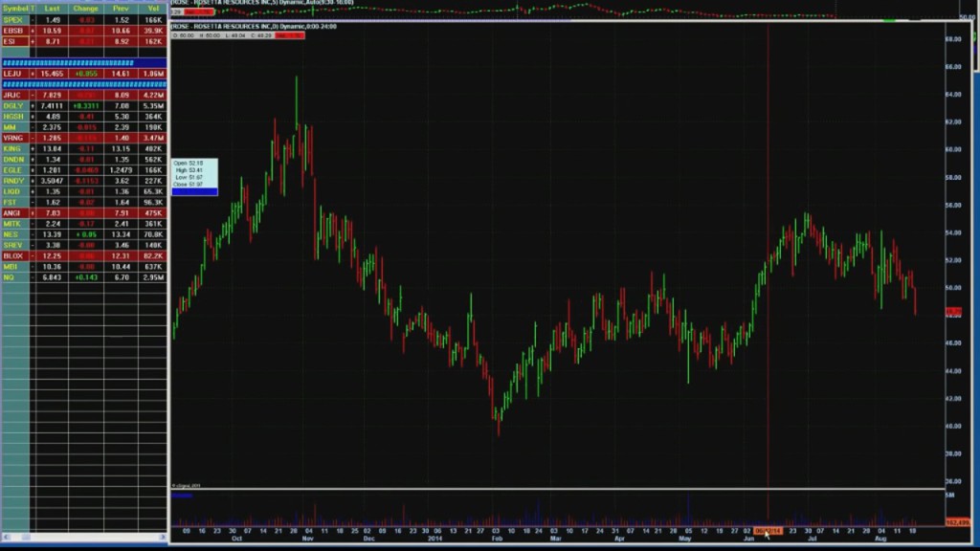Click RNDY last price 3.5047
This screenshot has width=980, height=551.
coord(52,181)
